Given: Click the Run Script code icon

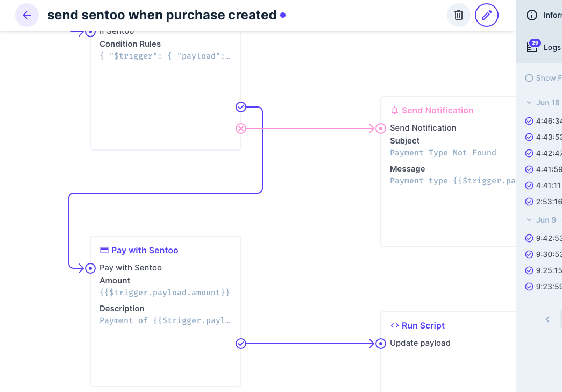Looking at the screenshot, I should pyautogui.click(x=395, y=325).
